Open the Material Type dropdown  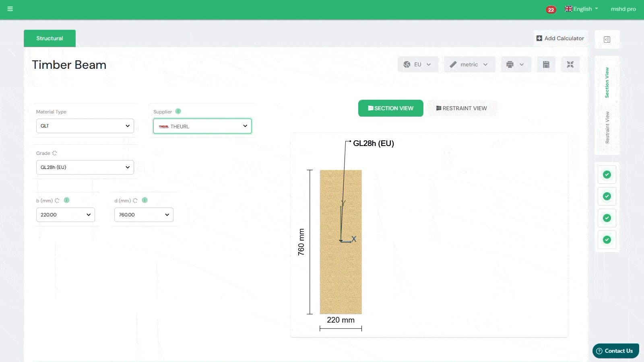(85, 126)
